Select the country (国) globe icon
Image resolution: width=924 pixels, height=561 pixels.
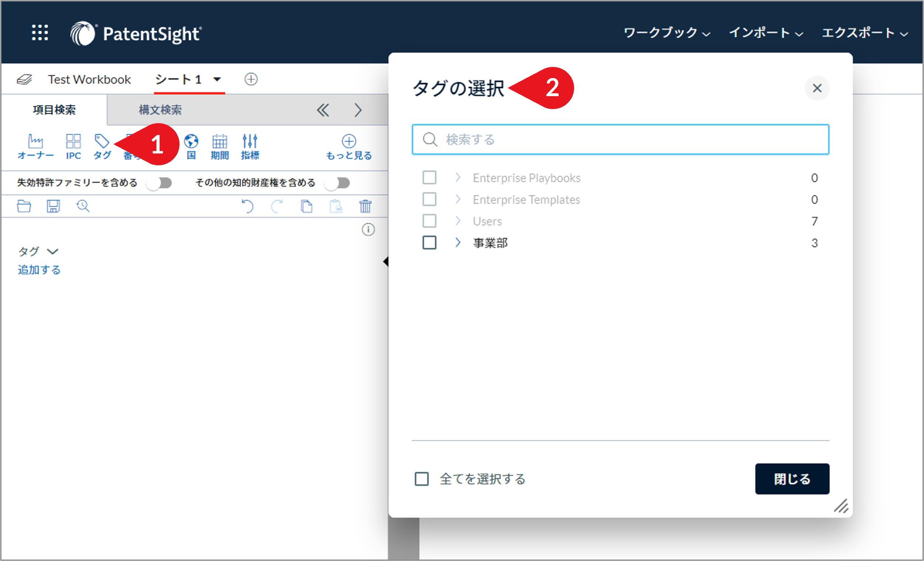tap(191, 142)
